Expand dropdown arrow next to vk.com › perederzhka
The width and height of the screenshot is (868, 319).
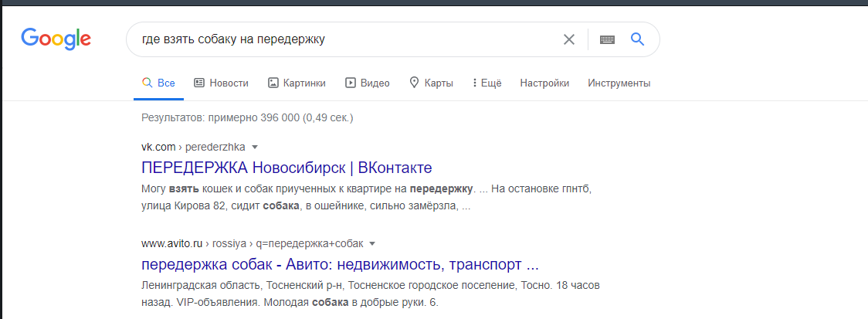coord(255,148)
